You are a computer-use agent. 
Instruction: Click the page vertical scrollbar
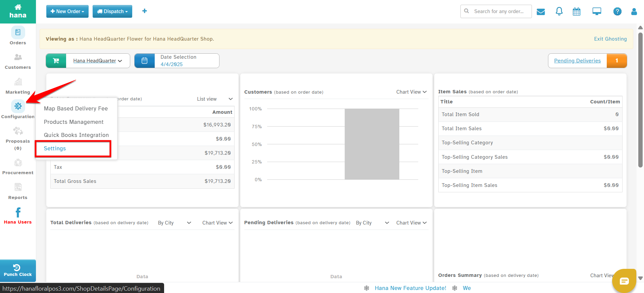click(x=640, y=100)
